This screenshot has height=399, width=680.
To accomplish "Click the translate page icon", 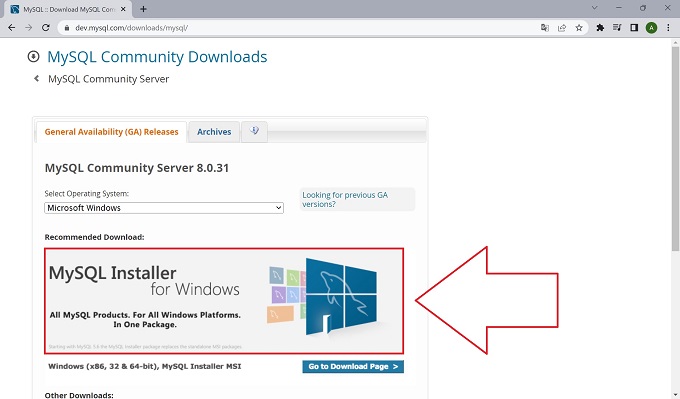I will coord(545,28).
